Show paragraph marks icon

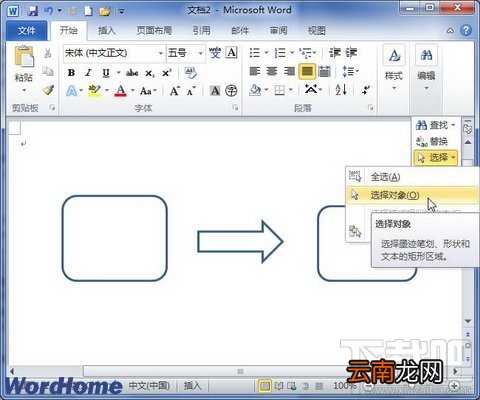[366, 89]
